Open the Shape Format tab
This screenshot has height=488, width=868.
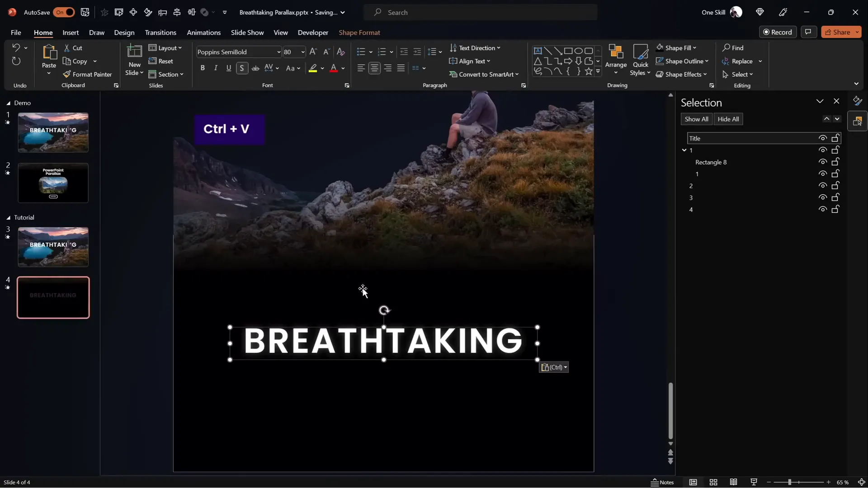[x=359, y=33]
